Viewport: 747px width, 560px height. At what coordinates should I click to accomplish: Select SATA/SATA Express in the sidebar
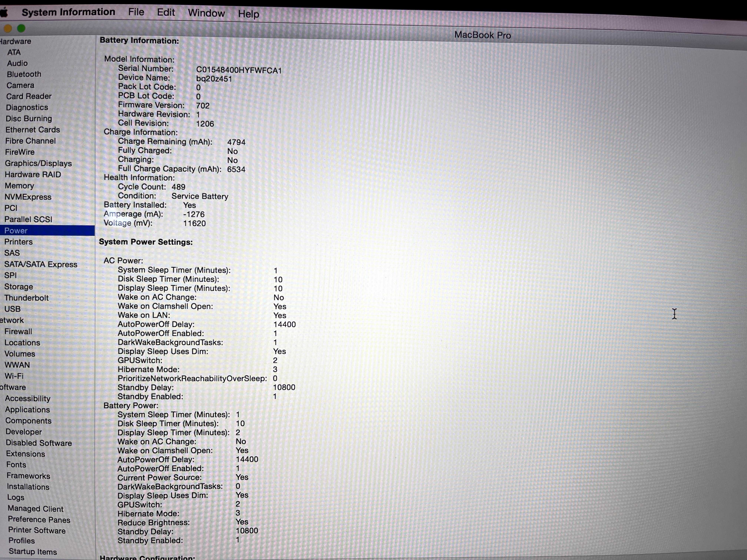click(x=41, y=264)
